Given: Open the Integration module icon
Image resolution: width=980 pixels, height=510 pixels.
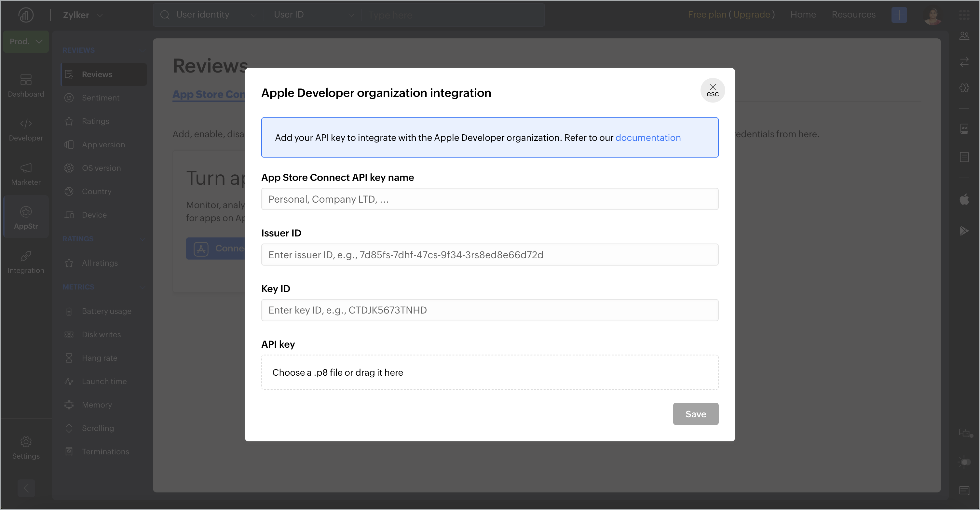Looking at the screenshot, I should [26, 262].
